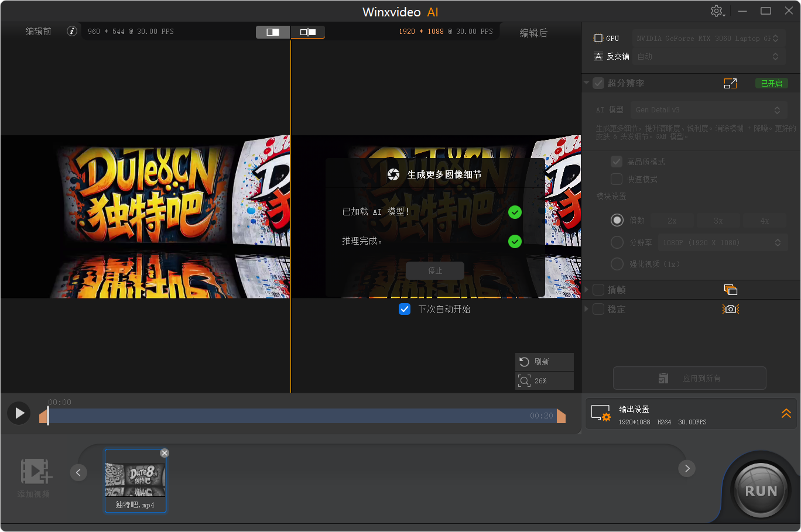Click the super-resolution upscale icon

point(730,83)
